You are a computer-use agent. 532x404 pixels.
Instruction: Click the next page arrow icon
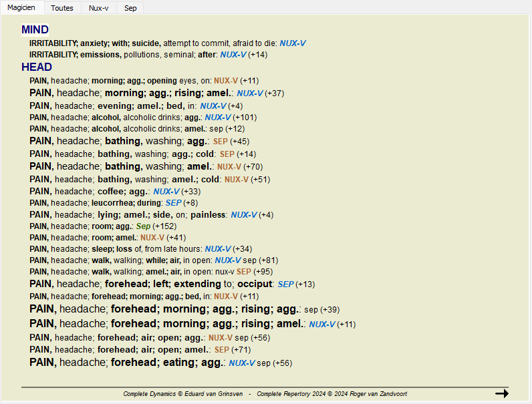click(x=501, y=393)
